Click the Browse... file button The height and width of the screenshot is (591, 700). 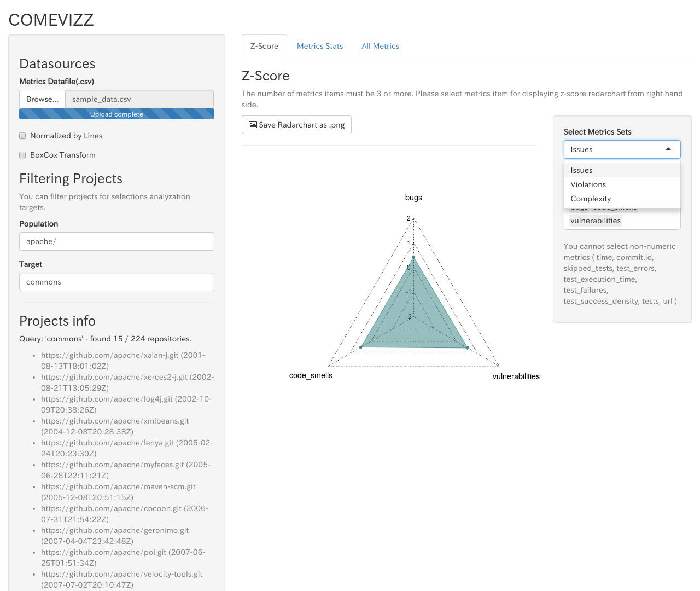pos(42,99)
